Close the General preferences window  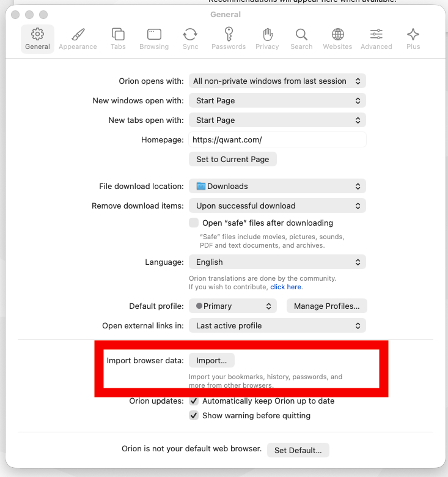pos(15,15)
